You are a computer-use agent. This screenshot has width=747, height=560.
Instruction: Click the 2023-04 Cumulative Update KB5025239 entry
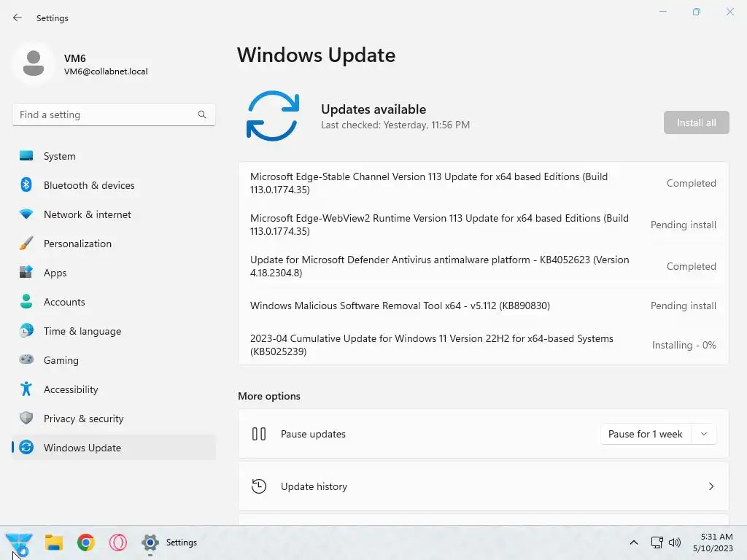(483, 345)
